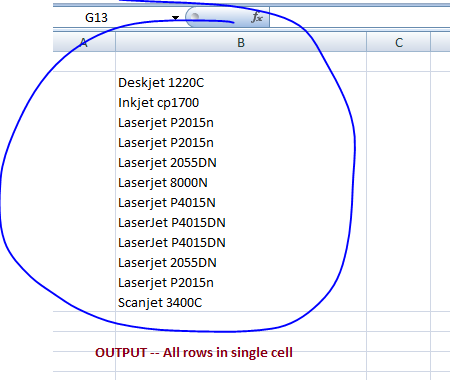This screenshot has width=450, height=380.
Task: Click the formula bar input area
Action: point(359,17)
